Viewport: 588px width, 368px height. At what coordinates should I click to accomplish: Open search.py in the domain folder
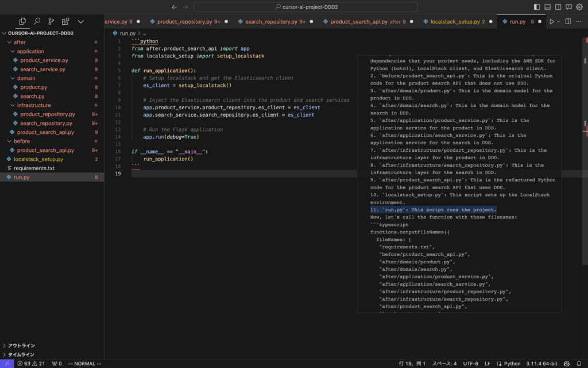pyautogui.click(x=52, y=97)
